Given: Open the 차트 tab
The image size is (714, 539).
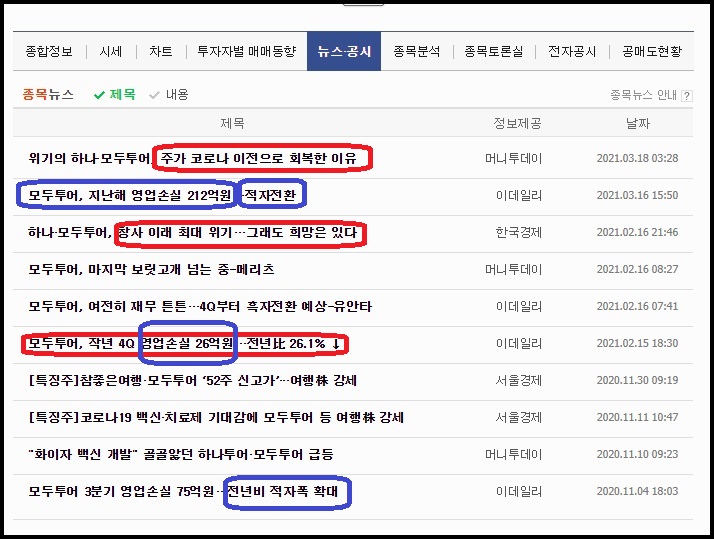Looking at the screenshot, I should click(161, 51).
